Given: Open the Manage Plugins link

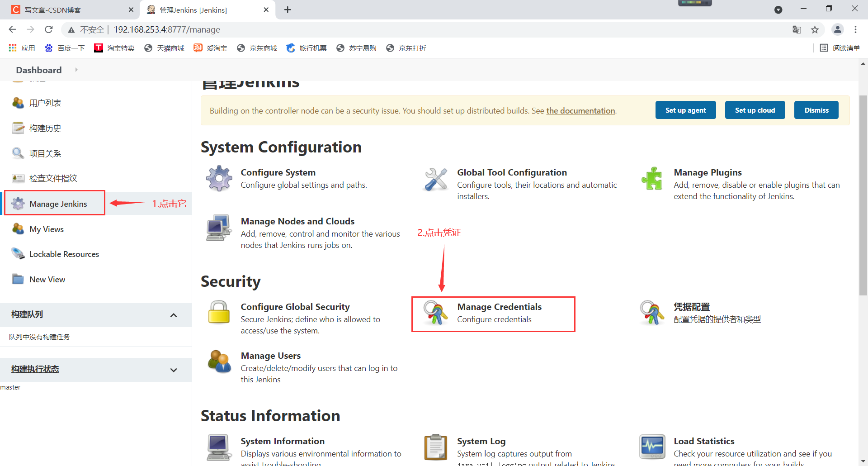Looking at the screenshot, I should (708, 172).
